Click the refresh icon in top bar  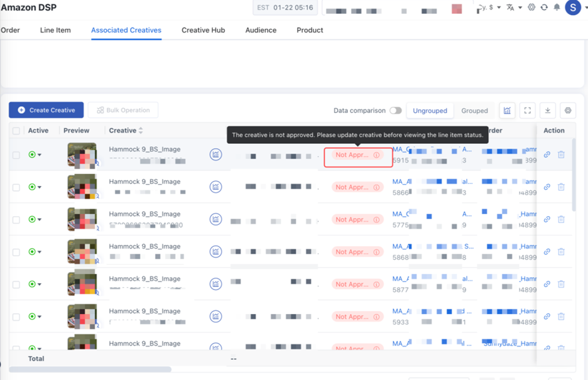point(544,8)
